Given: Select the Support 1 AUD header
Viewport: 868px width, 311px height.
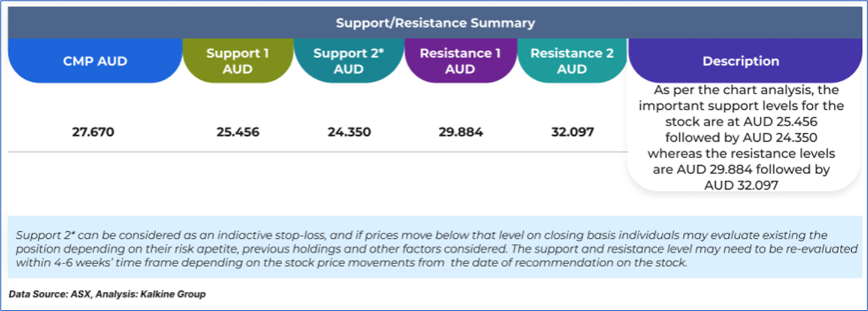Looking at the screenshot, I should point(237,61).
